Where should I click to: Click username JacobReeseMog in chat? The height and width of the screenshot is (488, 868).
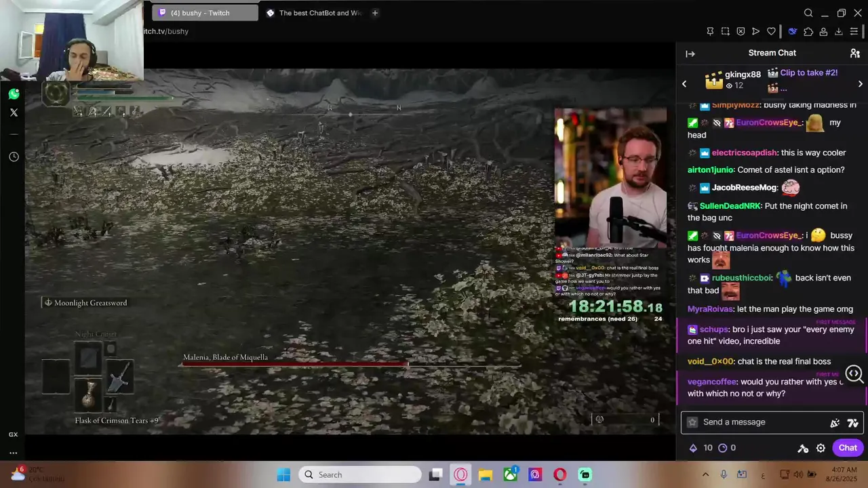point(744,188)
